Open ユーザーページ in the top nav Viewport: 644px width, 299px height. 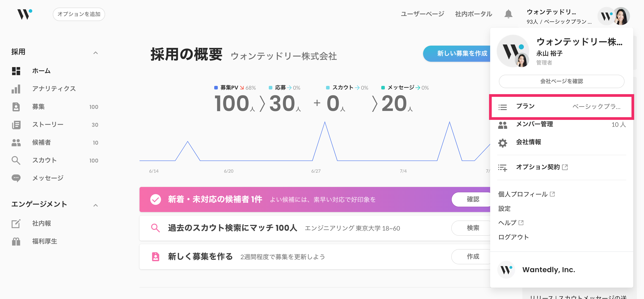(422, 14)
